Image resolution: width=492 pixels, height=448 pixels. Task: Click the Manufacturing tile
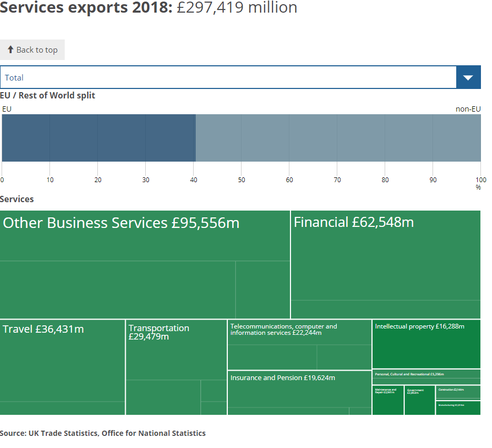point(458,408)
